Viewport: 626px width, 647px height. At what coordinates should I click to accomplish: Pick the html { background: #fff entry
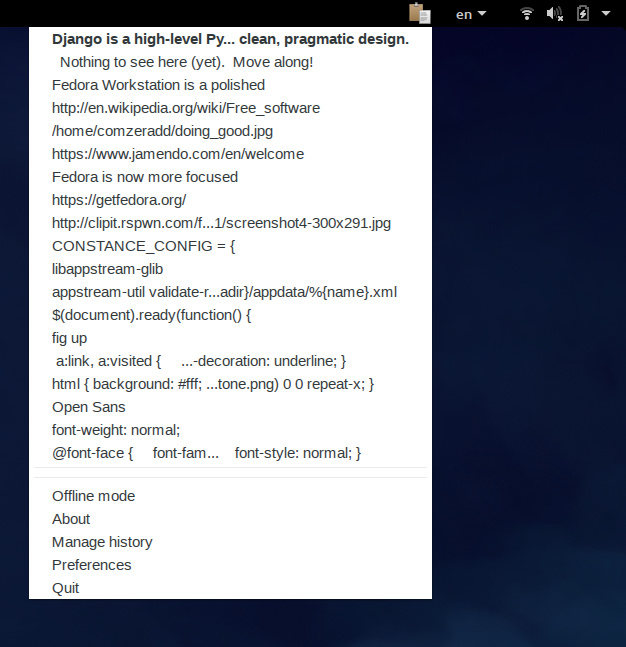tap(230, 384)
